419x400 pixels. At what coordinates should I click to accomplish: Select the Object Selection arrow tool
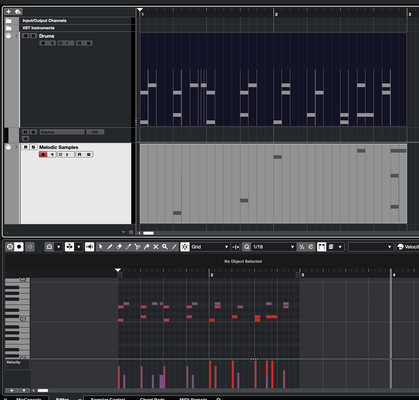pyautogui.click(x=100, y=247)
